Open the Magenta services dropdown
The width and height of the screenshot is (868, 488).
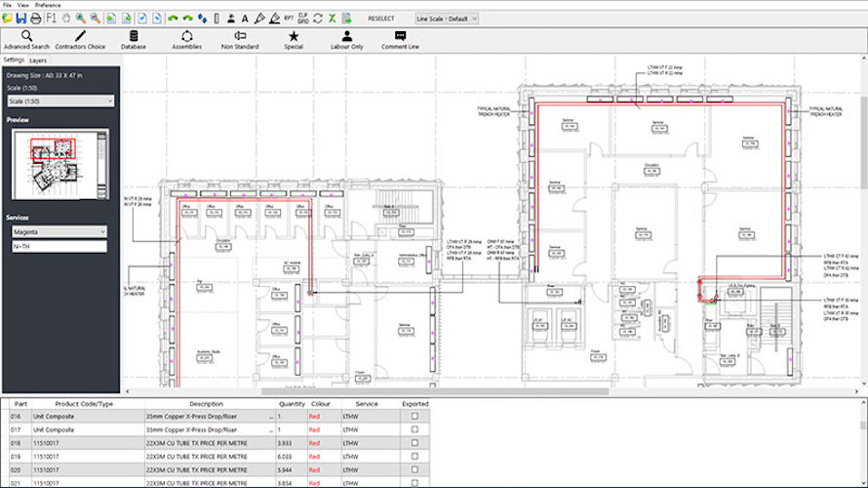(59, 231)
